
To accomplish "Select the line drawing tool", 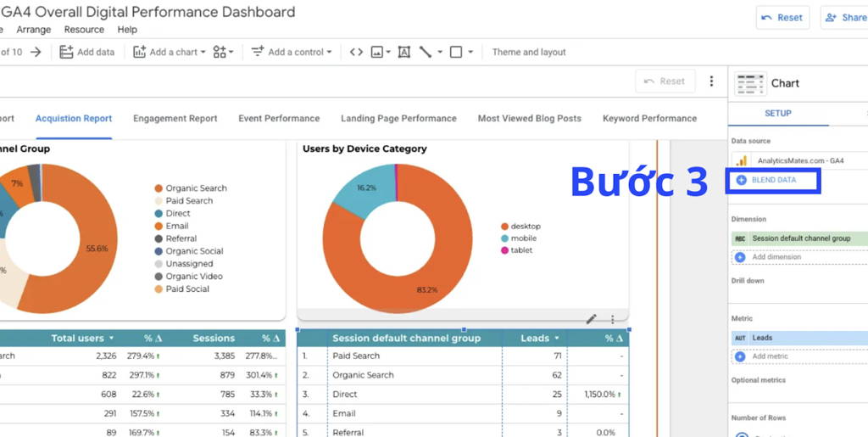I will pos(426,52).
